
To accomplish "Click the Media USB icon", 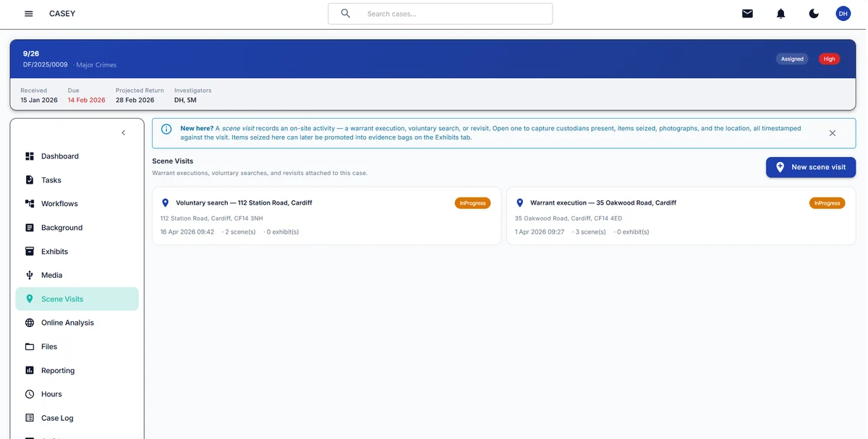I will 30,276.
